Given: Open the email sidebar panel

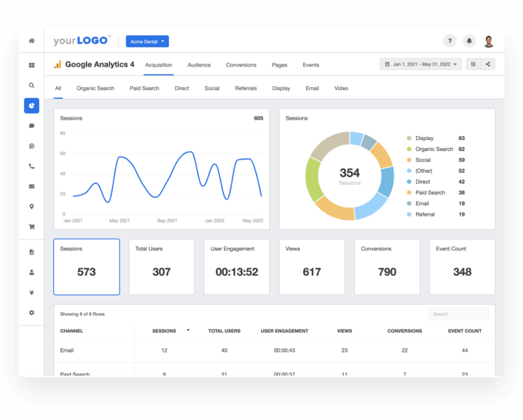Looking at the screenshot, I should tap(32, 186).
